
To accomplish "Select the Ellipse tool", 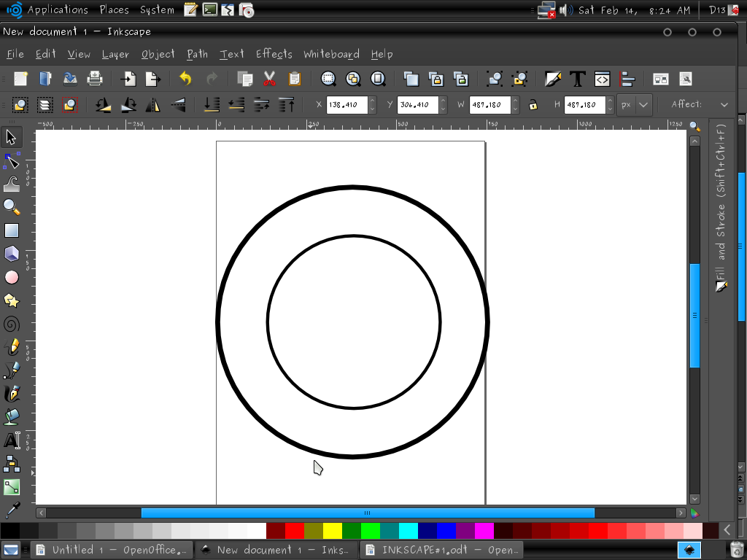I will tap(12, 276).
